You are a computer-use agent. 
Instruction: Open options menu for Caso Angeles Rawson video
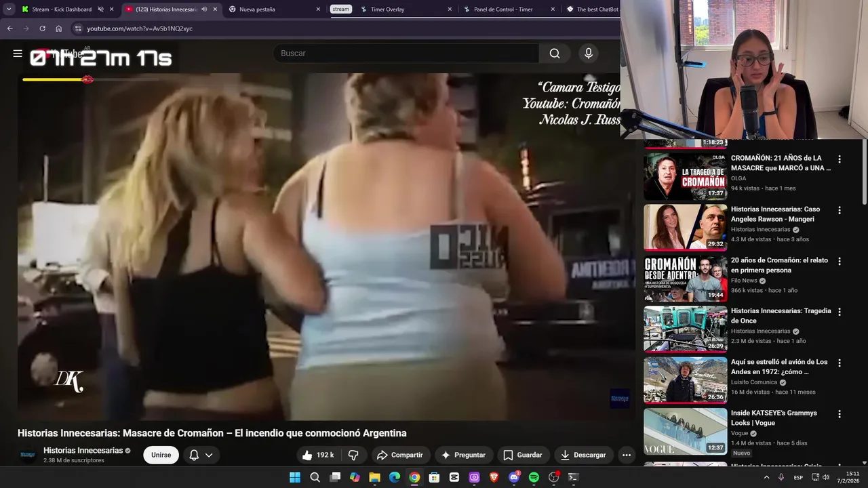pyautogui.click(x=840, y=210)
